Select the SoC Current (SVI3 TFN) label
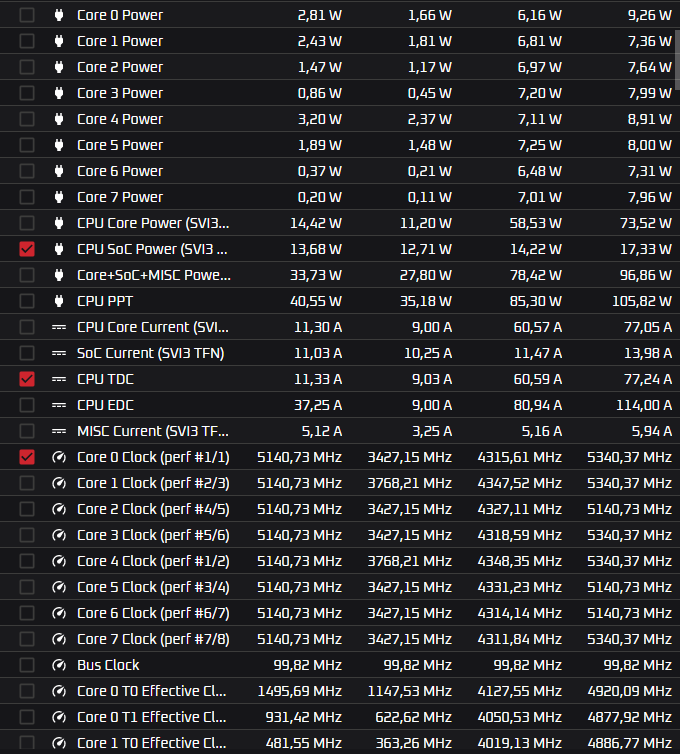 point(151,353)
